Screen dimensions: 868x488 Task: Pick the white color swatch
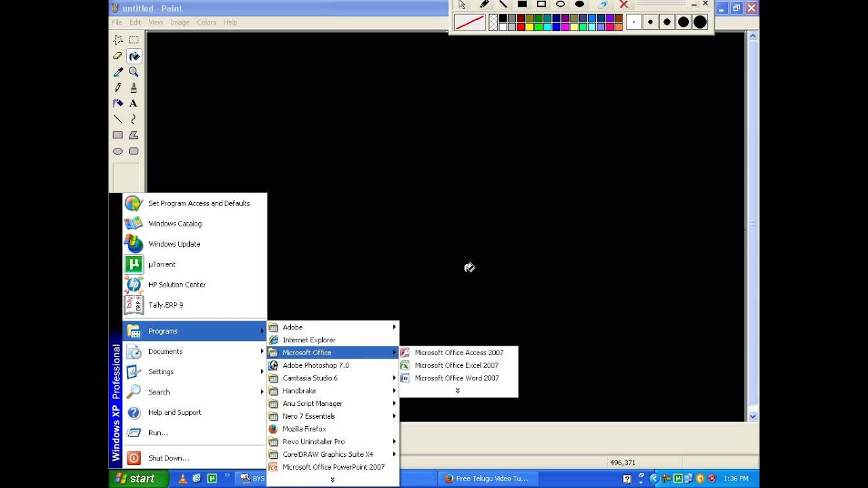click(503, 27)
